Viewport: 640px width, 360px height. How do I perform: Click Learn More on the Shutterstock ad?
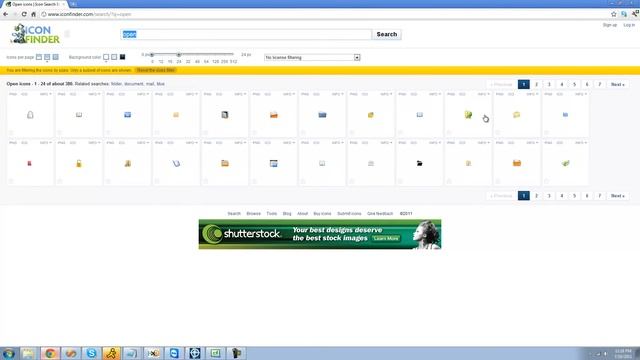point(386,238)
